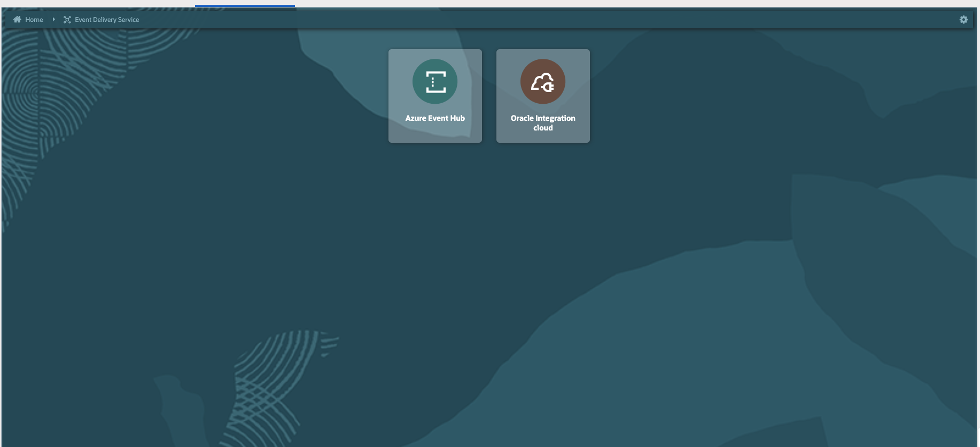Image resolution: width=980 pixels, height=447 pixels.
Task: Click the breadcrumb separator arrow
Action: 53,19
